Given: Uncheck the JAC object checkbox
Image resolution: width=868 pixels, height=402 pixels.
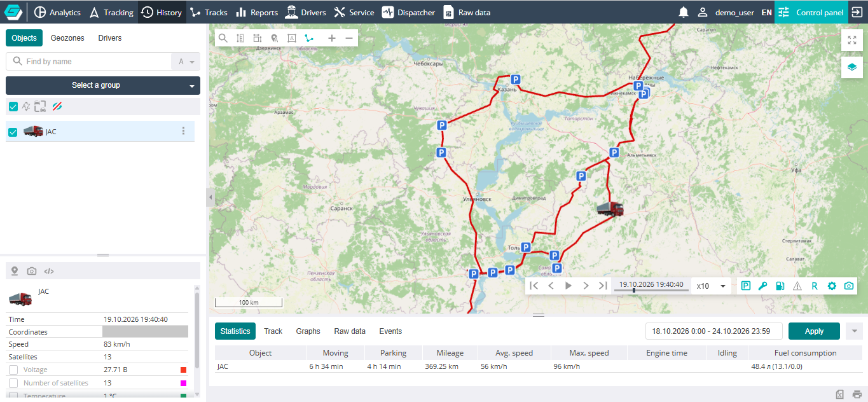Looking at the screenshot, I should [13, 132].
